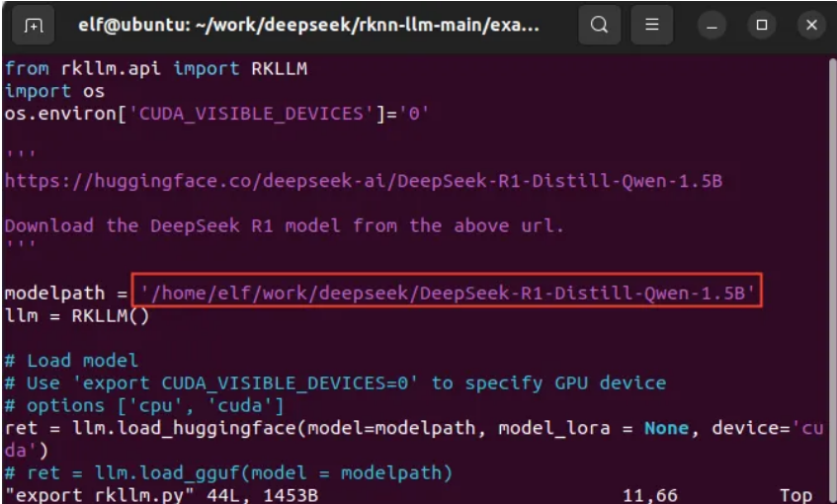Click the 'Top' scroll position indicator
The width and height of the screenshot is (837, 504).
click(x=795, y=494)
